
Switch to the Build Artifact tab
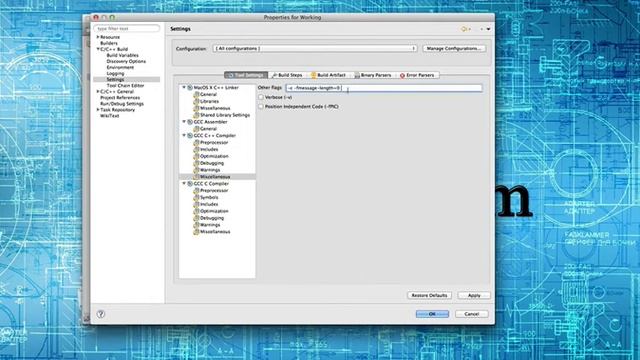329,75
